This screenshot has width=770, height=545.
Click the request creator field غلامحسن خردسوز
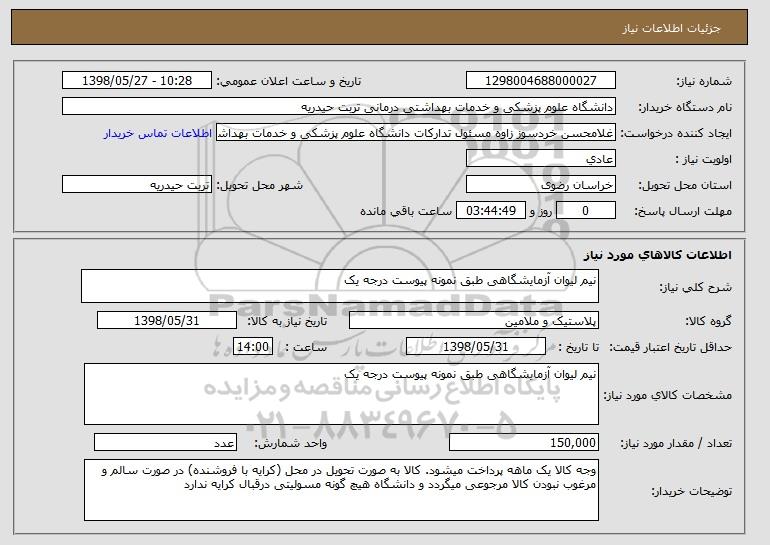pyautogui.click(x=416, y=133)
